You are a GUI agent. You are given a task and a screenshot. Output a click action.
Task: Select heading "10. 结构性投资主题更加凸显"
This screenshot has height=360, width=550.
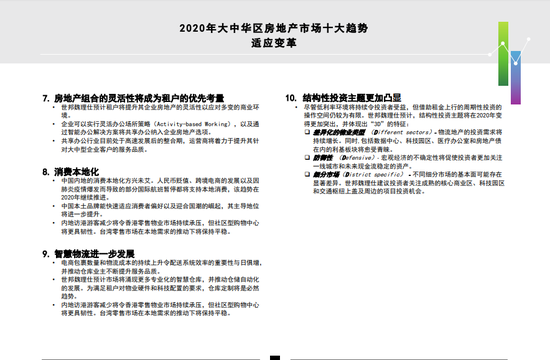pyautogui.click(x=343, y=98)
